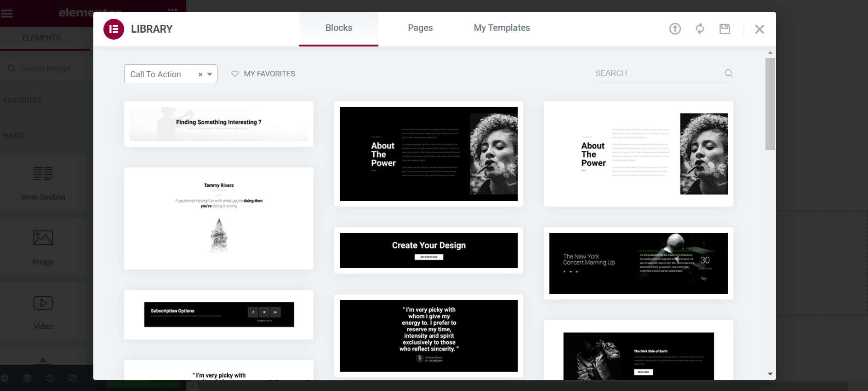Click the save template disk icon

[x=725, y=29]
